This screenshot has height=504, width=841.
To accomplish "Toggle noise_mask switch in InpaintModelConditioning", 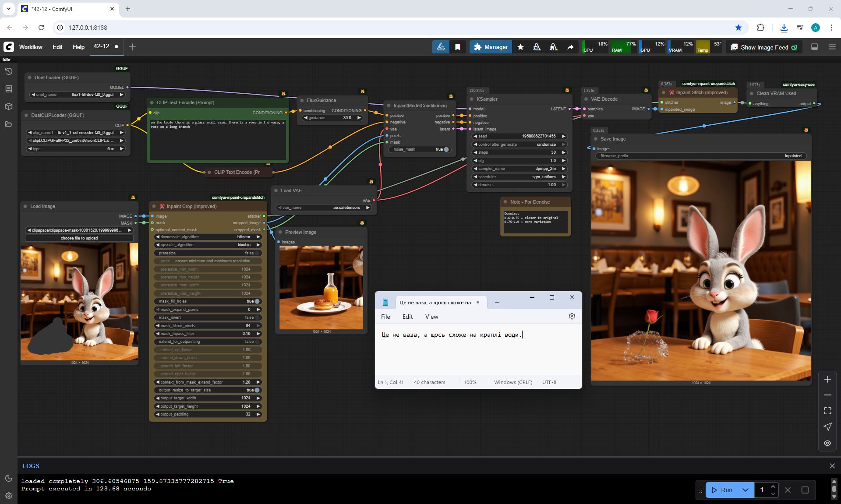I will [x=445, y=149].
